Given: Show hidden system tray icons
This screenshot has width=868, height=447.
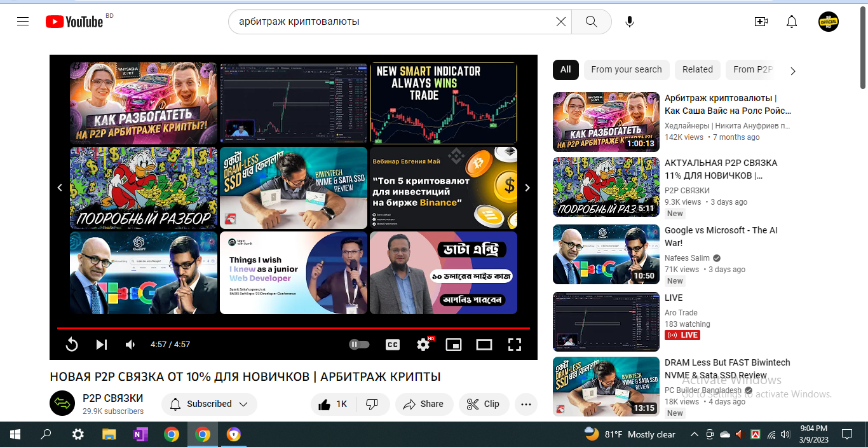Looking at the screenshot, I should point(694,434).
